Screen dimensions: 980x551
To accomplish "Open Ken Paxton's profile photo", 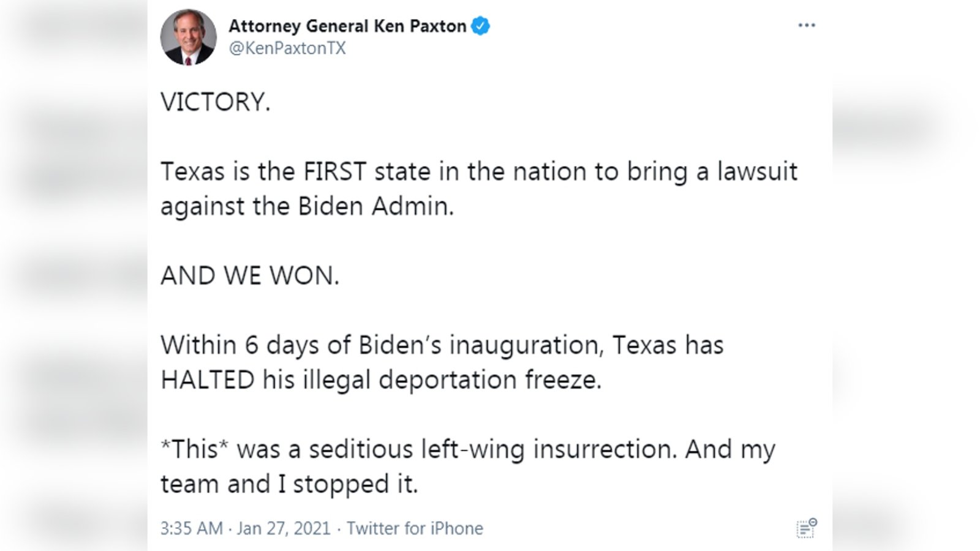I will pyautogui.click(x=188, y=37).
